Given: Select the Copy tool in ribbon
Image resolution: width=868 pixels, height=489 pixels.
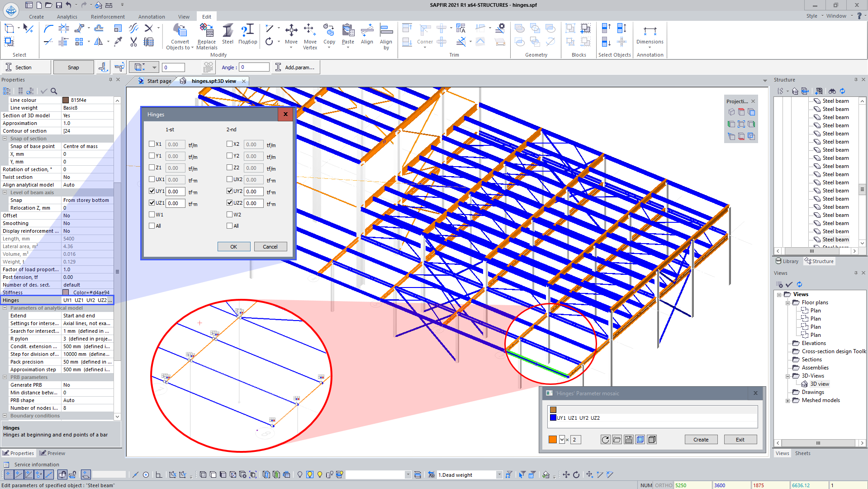Looking at the screenshot, I should coord(329,31).
